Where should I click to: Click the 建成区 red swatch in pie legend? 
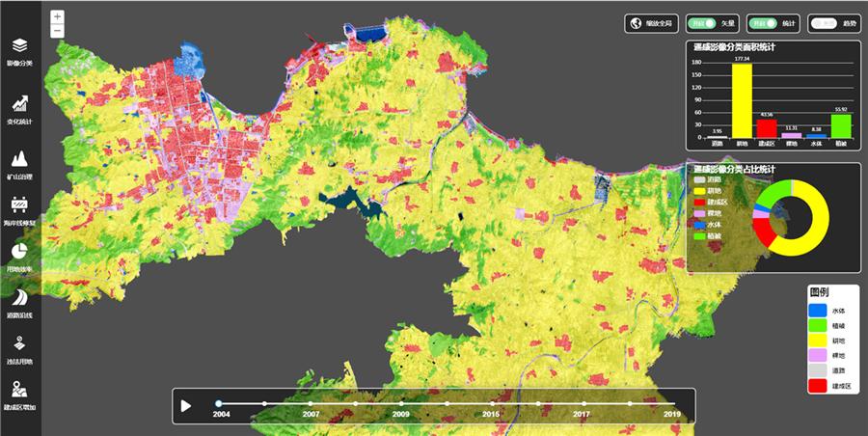[700, 202]
